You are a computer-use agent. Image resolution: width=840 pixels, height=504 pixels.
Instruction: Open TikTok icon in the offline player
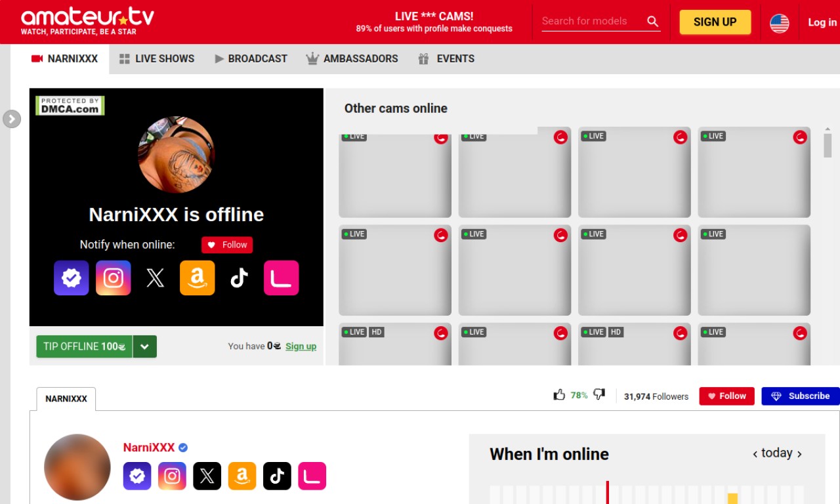pos(240,278)
